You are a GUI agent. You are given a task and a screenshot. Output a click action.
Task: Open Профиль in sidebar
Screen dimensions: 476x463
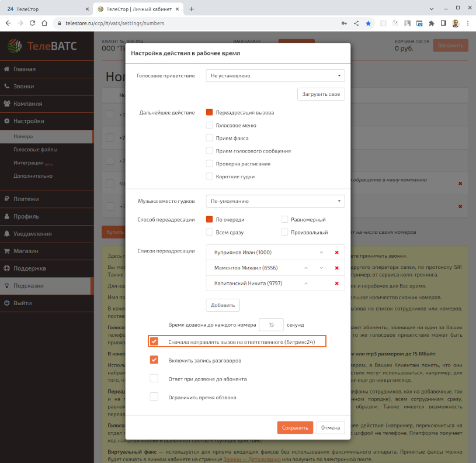tap(47, 217)
